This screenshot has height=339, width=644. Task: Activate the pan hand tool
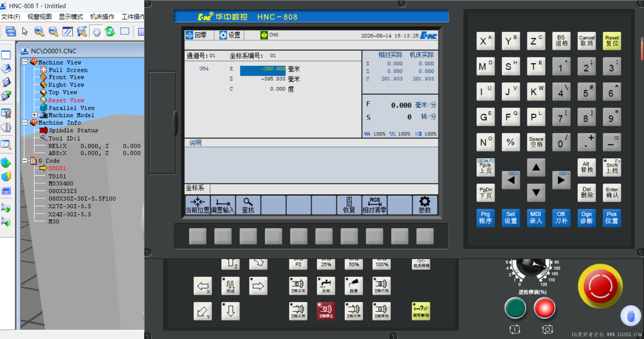97,32
